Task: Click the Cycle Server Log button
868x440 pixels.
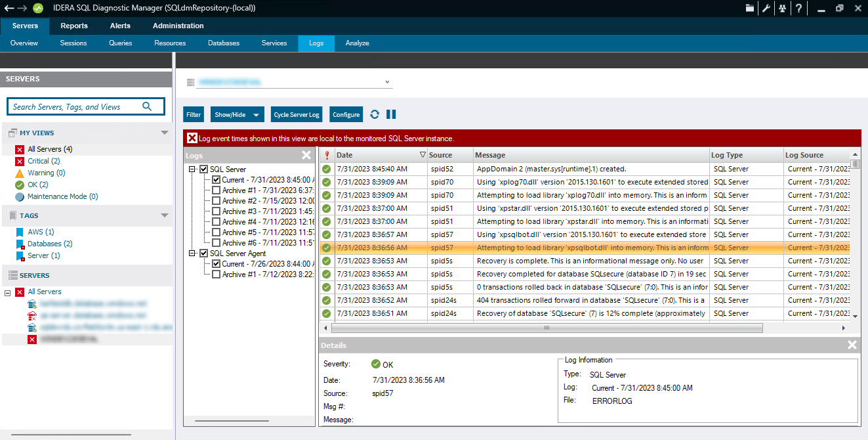Action: [x=297, y=114]
